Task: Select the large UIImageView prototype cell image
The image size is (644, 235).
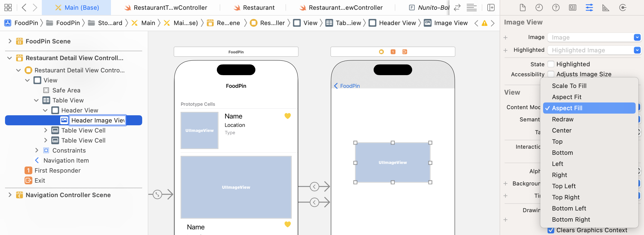Action: pos(236,187)
